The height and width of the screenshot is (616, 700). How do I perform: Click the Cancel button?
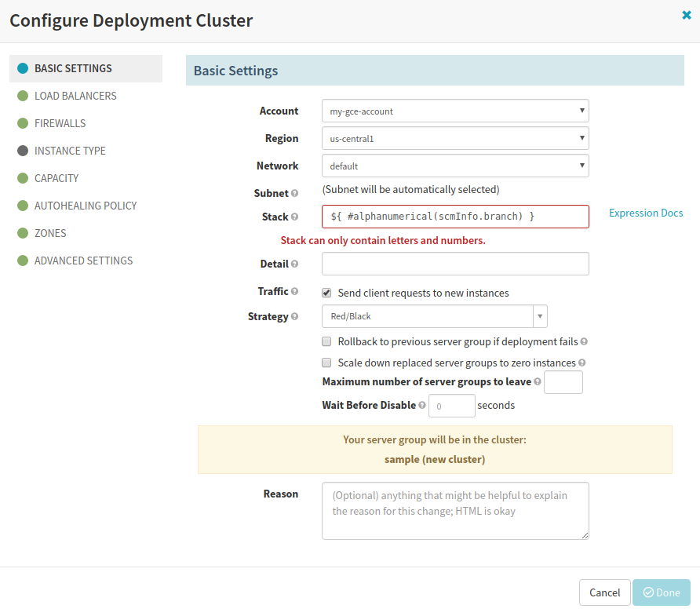pos(604,592)
